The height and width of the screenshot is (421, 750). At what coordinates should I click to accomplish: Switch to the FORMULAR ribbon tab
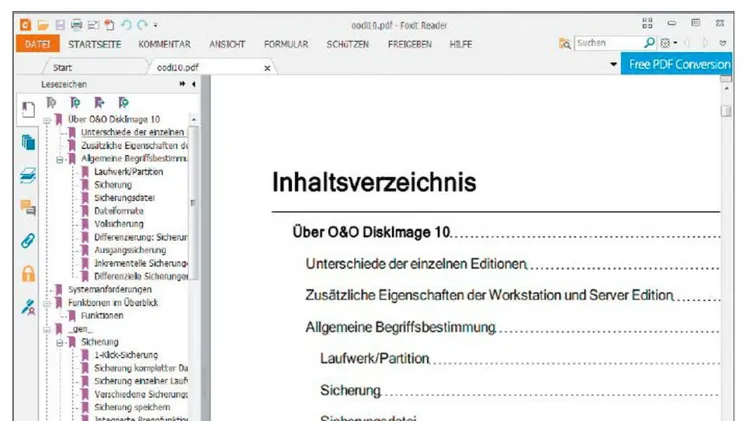coord(286,44)
